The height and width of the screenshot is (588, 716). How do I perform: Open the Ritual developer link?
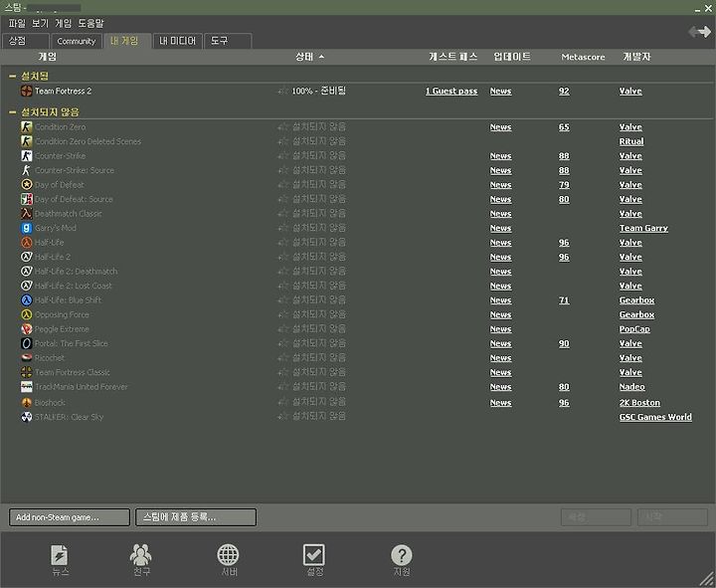coord(631,141)
